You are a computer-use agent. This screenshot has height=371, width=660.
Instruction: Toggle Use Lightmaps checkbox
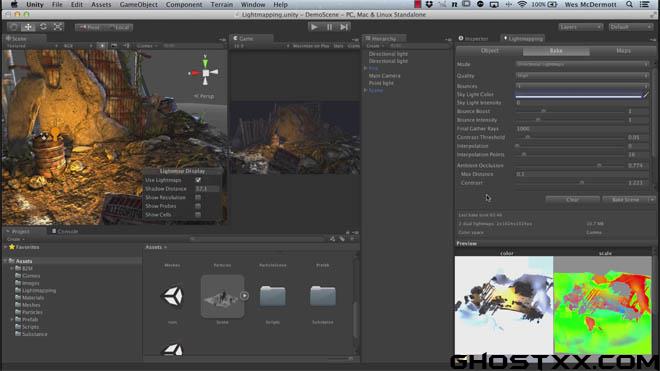(x=198, y=180)
